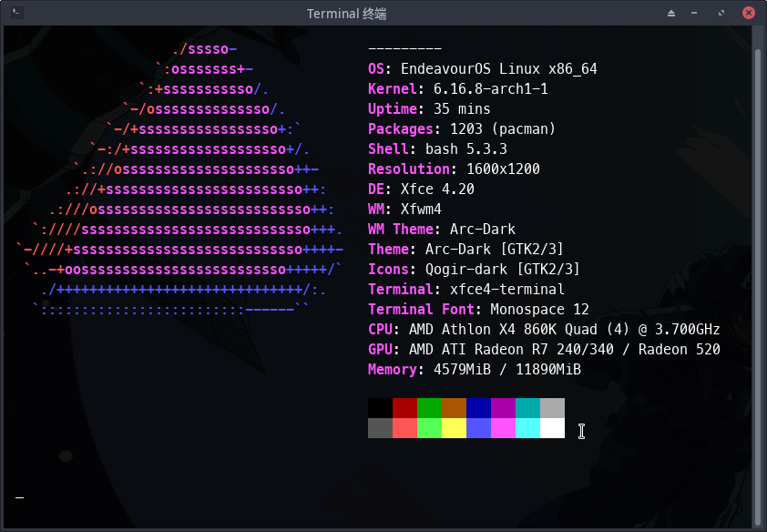Roll up the window with the shade button

pos(671,13)
